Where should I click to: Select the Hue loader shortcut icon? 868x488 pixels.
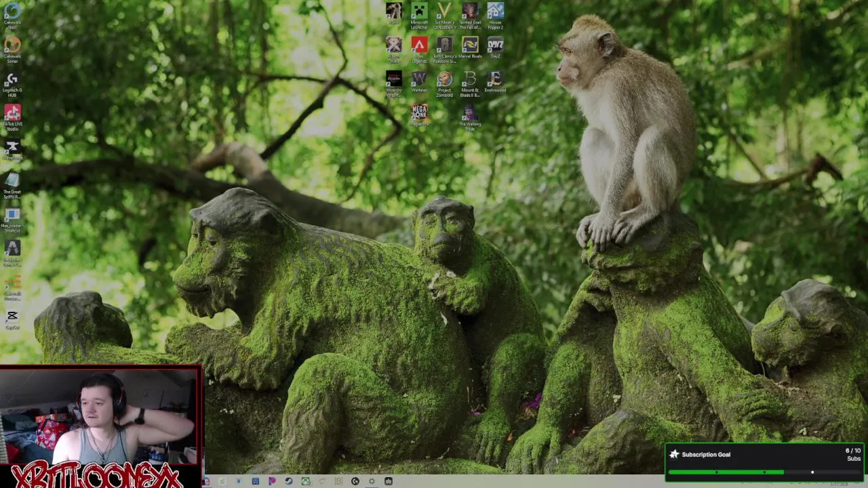pyautogui.click(x=12, y=220)
